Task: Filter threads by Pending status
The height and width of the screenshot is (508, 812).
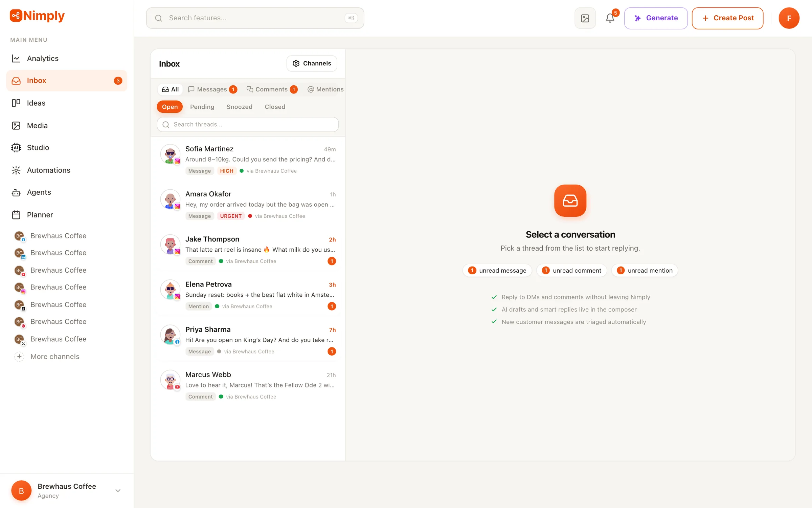Action: (x=202, y=107)
